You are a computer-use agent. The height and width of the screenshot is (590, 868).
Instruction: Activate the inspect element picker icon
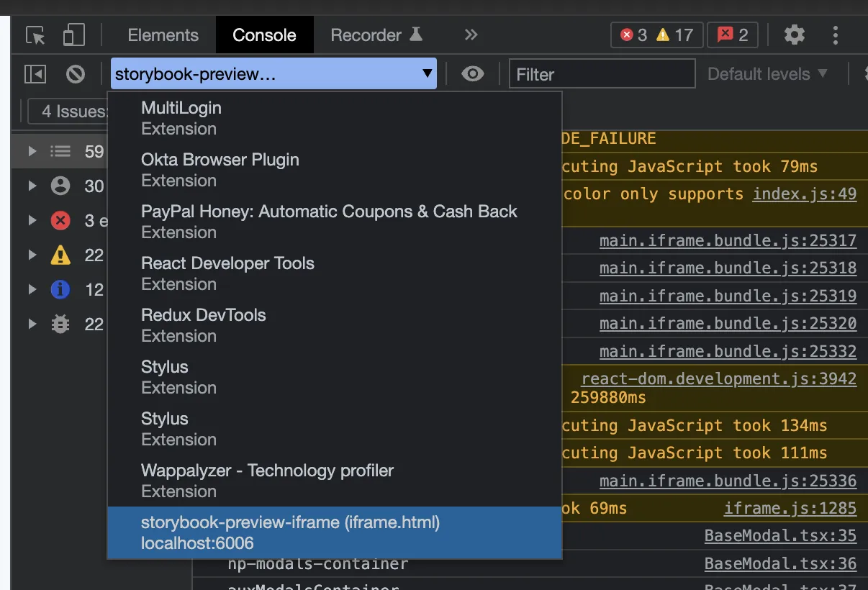tap(35, 35)
